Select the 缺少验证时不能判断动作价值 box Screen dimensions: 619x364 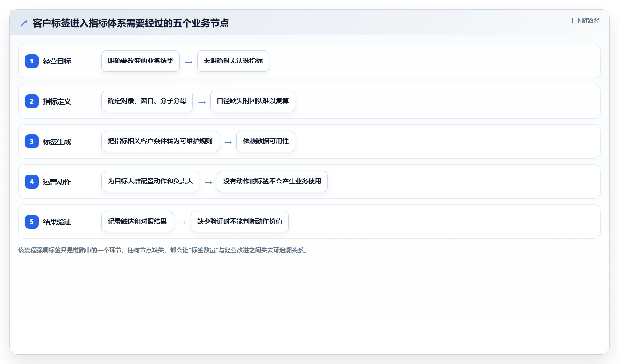[x=240, y=222]
